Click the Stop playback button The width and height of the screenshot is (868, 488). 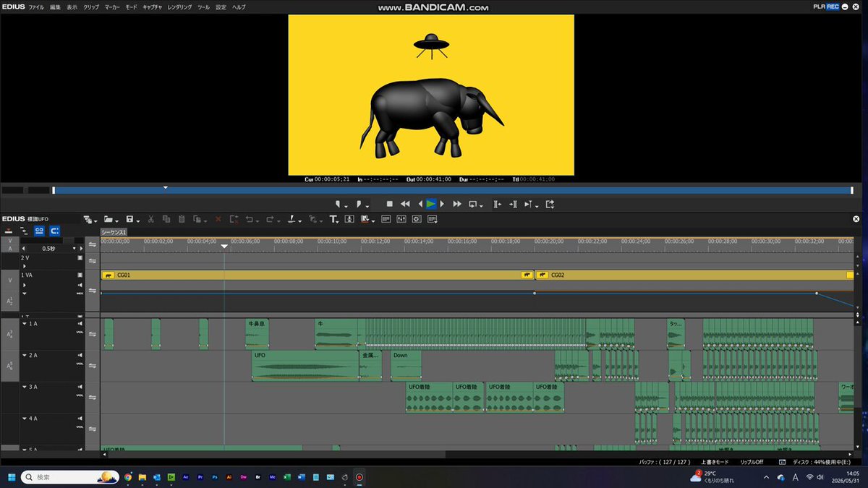[x=390, y=205]
